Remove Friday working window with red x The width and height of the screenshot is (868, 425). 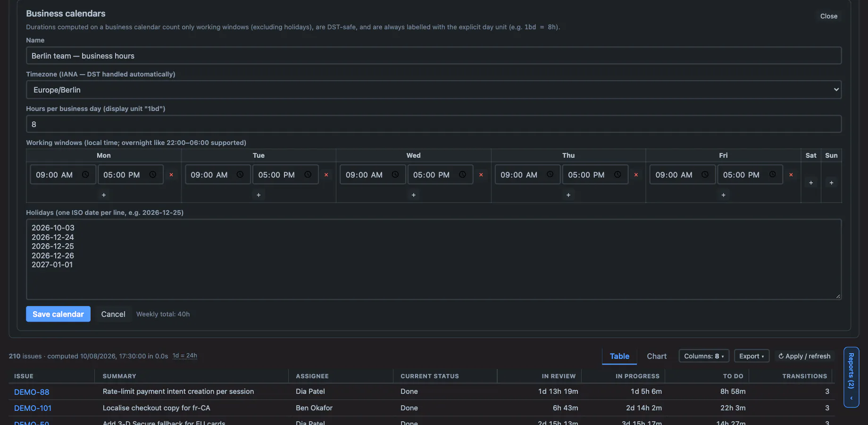[791, 175]
